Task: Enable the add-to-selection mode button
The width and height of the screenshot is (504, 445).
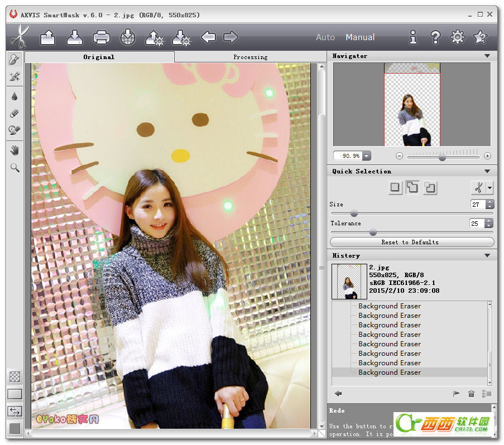Action: (412, 187)
